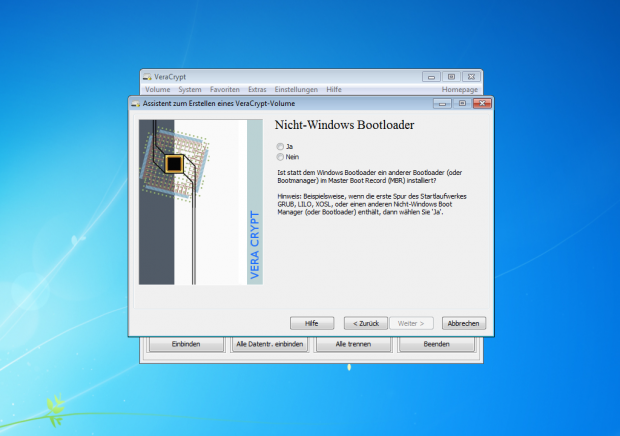Open the System menu in VeraCrypt
This screenshot has height=436, width=620.
click(x=190, y=90)
